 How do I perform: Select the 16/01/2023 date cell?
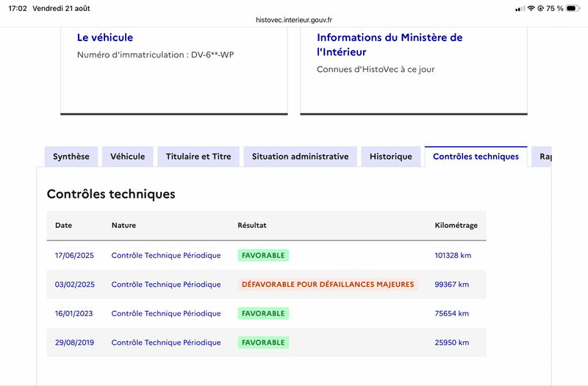pos(74,314)
